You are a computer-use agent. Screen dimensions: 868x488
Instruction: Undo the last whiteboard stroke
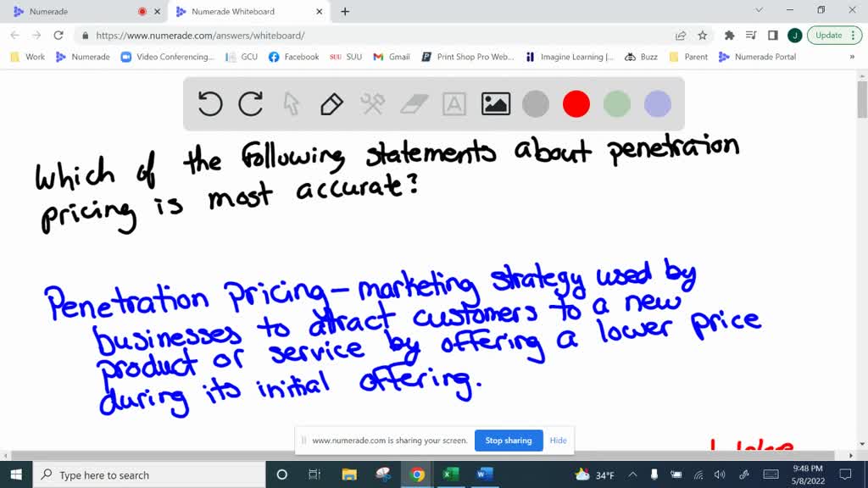point(210,104)
